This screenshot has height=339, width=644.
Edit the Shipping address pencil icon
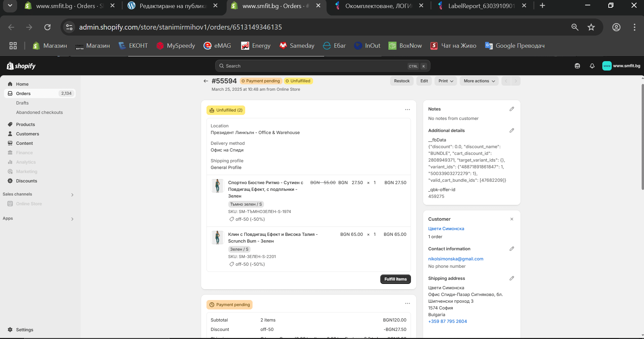coord(512,279)
